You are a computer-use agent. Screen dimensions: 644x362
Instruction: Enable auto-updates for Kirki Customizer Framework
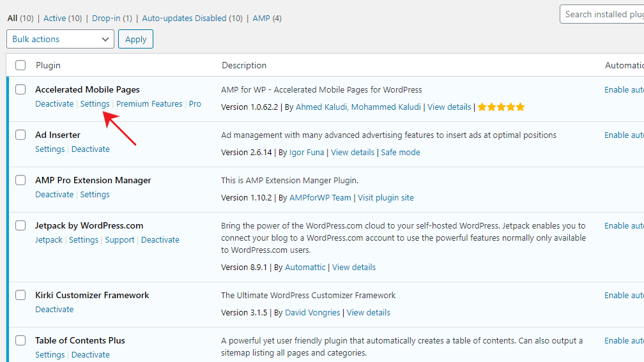click(624, 296)
